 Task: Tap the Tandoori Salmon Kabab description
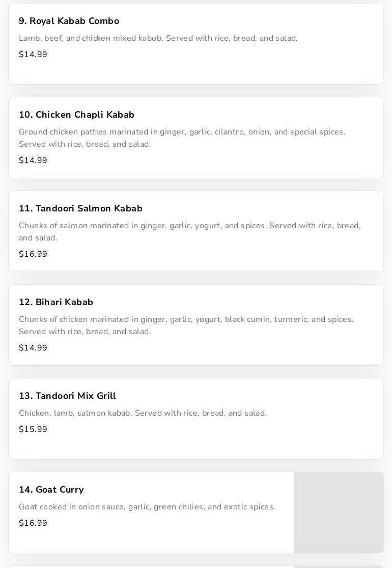tap(189, 231)
